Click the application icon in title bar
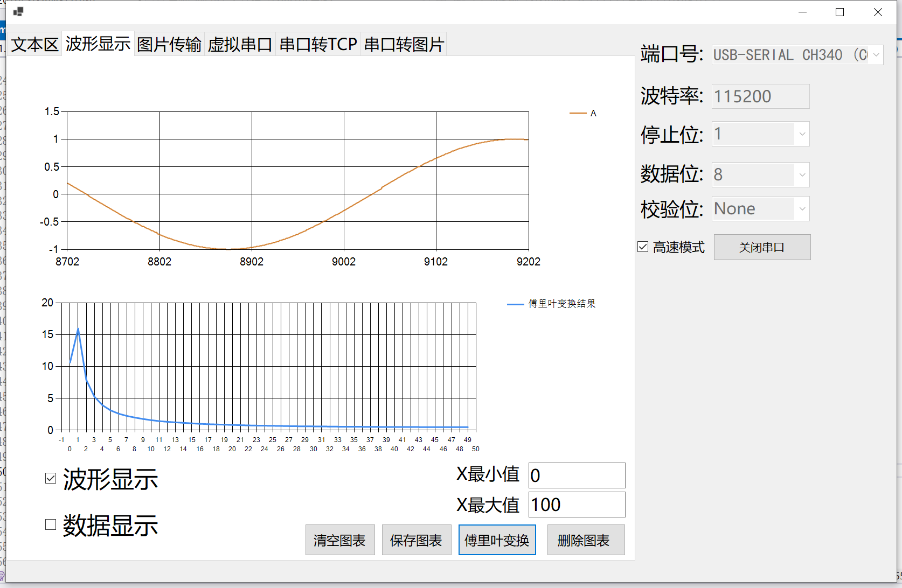The width and height of the screenshot is (902, 588). (18, 11)
